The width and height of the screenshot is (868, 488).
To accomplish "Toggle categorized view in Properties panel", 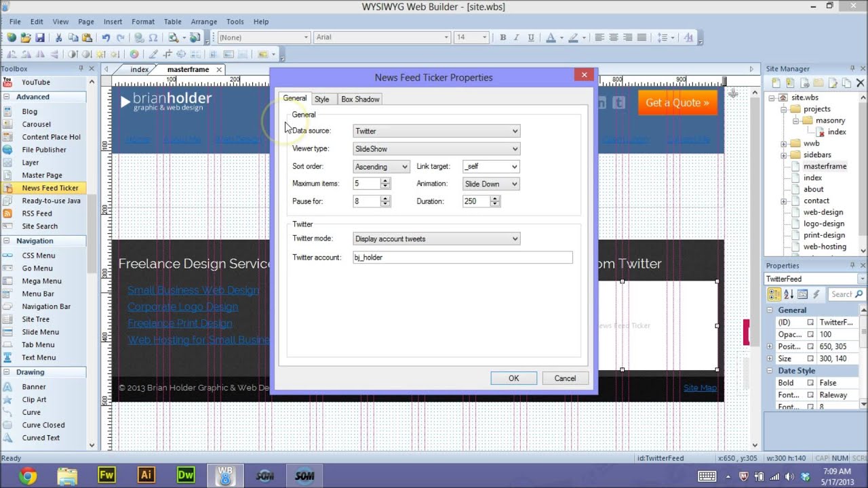I will (x=774, y=294).
